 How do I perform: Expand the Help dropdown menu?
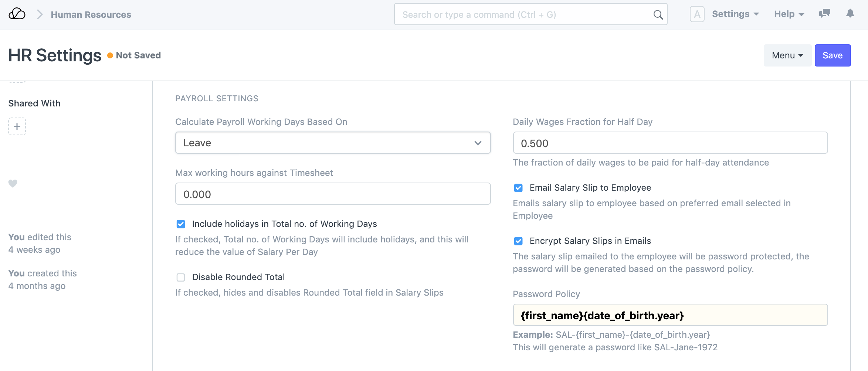pyautogui.click(x=789, y=14)
